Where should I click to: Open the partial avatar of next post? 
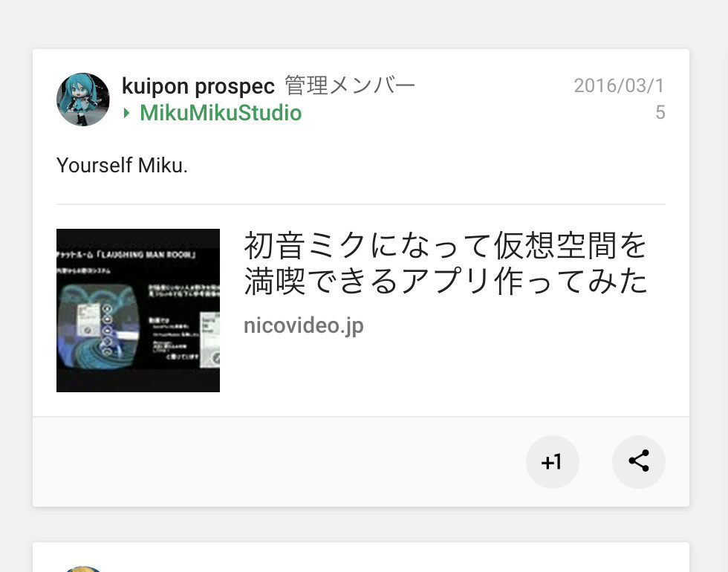(x=83, y=569)
